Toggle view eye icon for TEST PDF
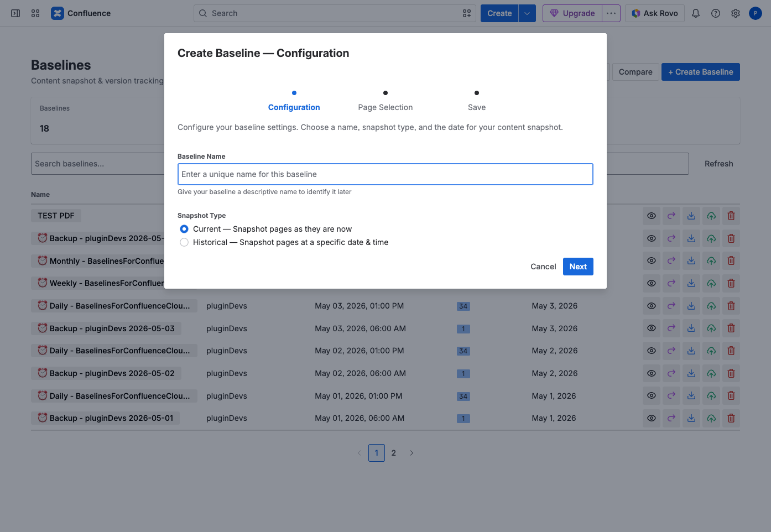 click(x=652, y=216)
